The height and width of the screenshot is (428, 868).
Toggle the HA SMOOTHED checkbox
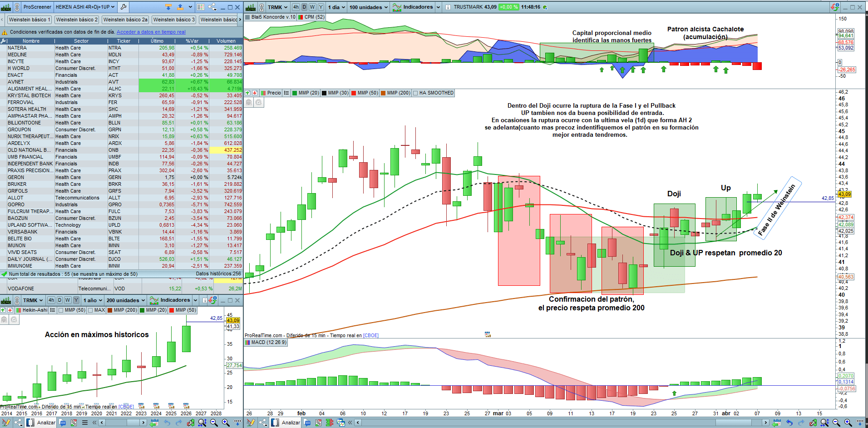pos(415,93)
